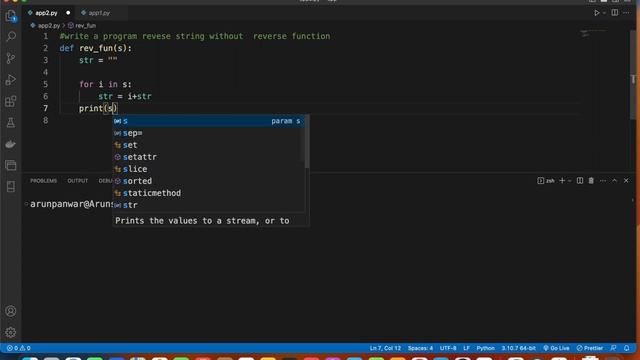The height and width of the screenshot is (360, 640).
Task: Click the unsaved dot on app2.py tab
Action: tap(68, 13)
